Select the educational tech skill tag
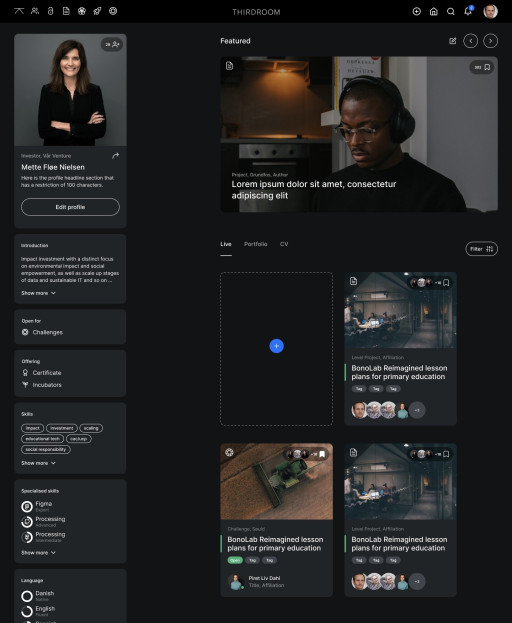Viewport: 512px width, 623px height. [x=42, y=439]
